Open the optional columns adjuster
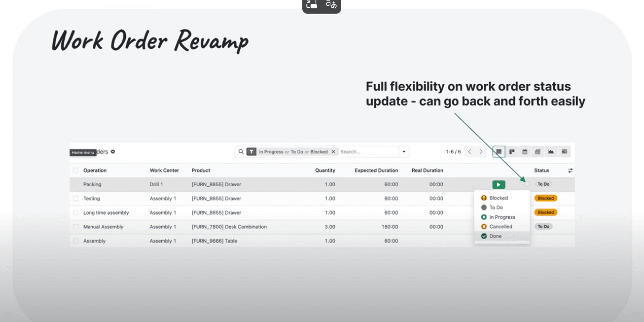The width and height of the screenshot is (644, 322). click(x=570, y=171)
